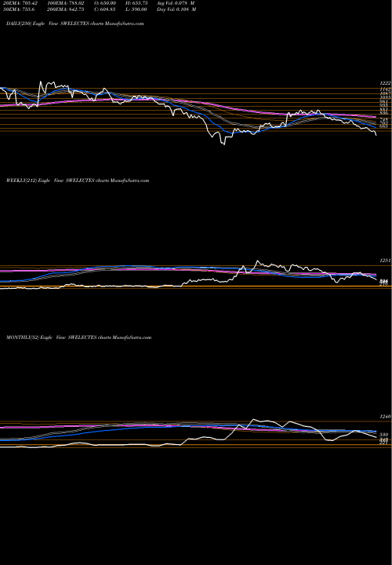
Task: Click the 200EMA value readout
Action: pyautogui.click(x=67, y=9)
